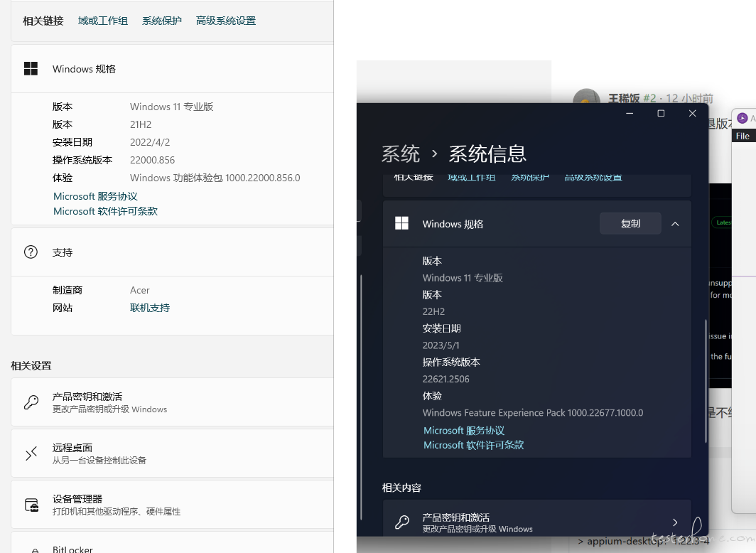The width and height of the screenshot is (756, 553).
Task: Select 22H2 version value in dark window
Action: click(x=433, y=311)
